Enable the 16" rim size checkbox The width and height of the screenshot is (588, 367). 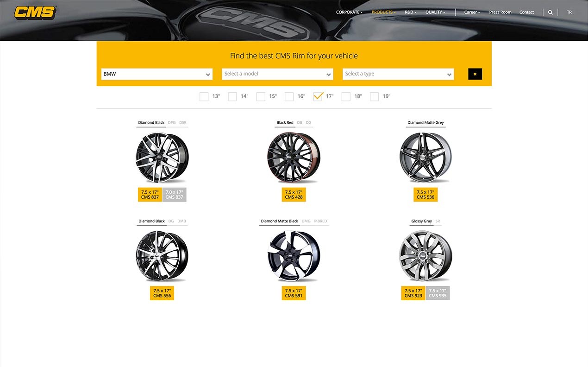[289, 96]
